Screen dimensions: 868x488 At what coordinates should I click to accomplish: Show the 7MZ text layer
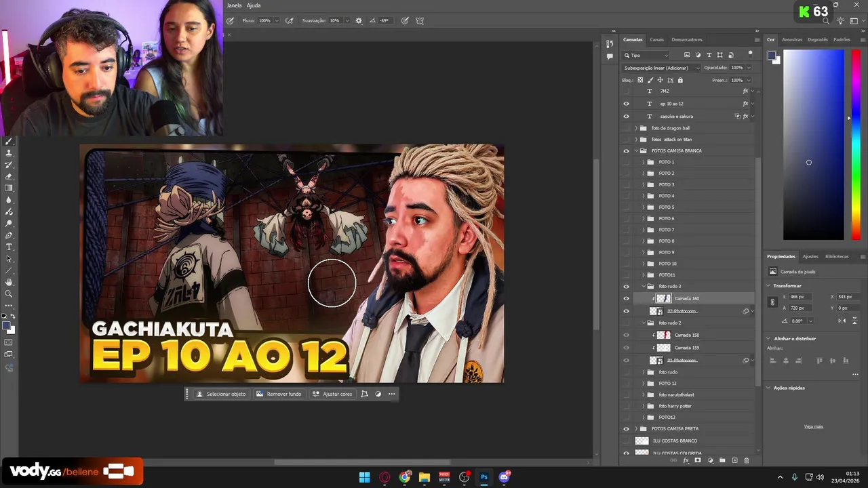click(x=626, y=91)
